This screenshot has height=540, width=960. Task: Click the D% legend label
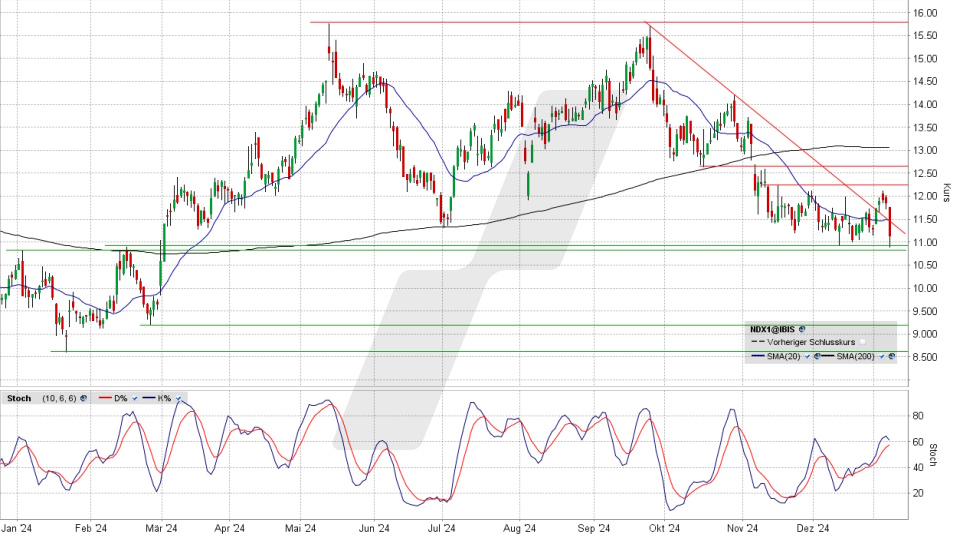(x=121, y=399)
